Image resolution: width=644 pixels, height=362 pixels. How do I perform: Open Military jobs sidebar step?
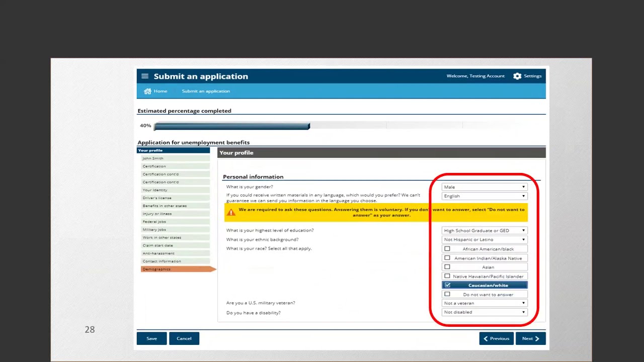click(175, 230)
